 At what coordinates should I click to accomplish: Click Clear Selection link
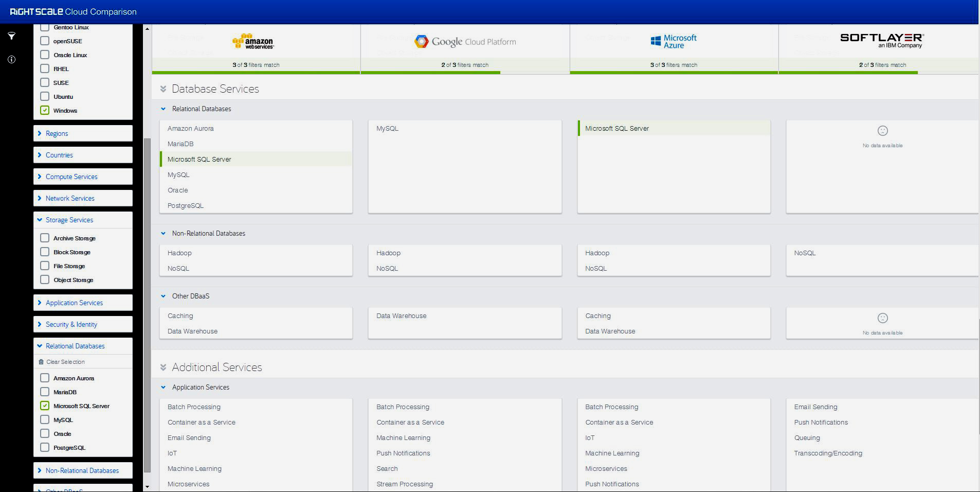tap(65, 362)
